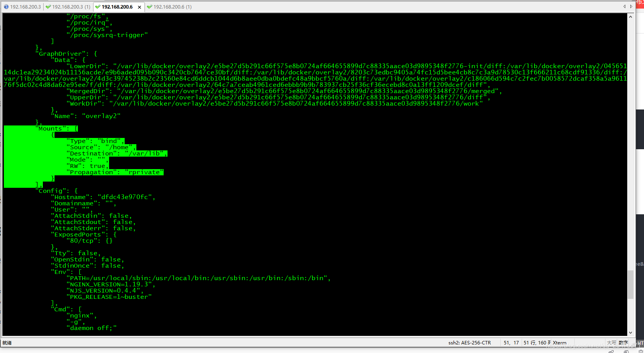Click the "AttachStdout": false line
Viewport: 644px width, 353px height.
coord(94,222)
